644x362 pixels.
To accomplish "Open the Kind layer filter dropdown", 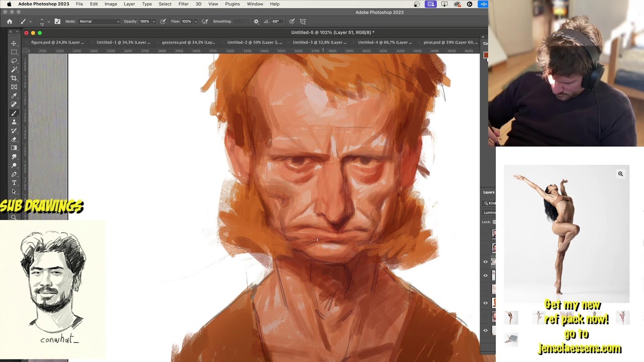I will click(490, 203).
